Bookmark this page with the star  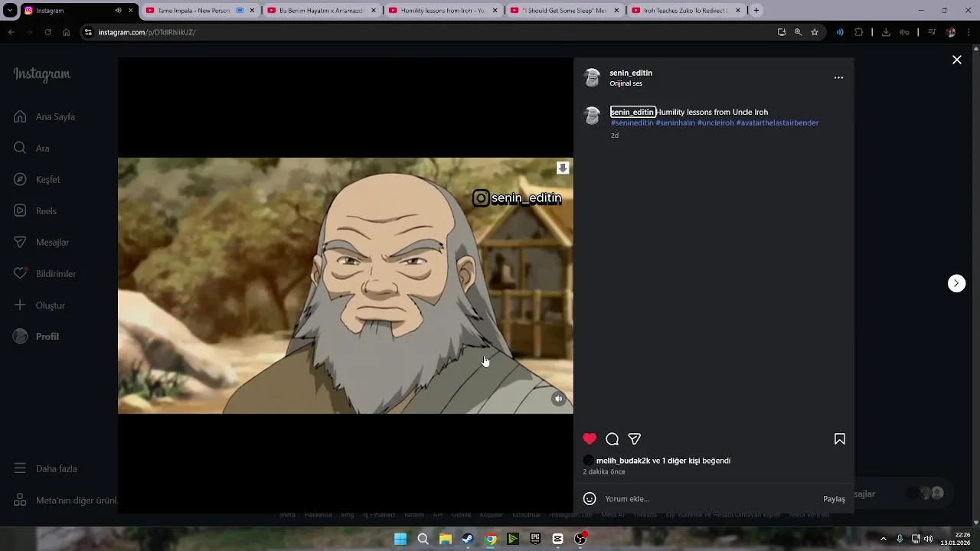pyautogui.click(x=815, y=32)
